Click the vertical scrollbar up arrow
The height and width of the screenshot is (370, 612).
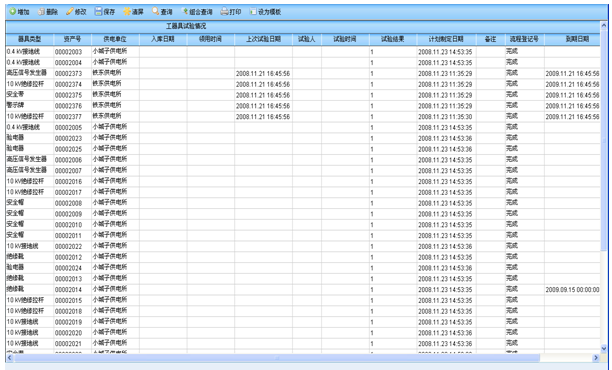tap(604, 25)
